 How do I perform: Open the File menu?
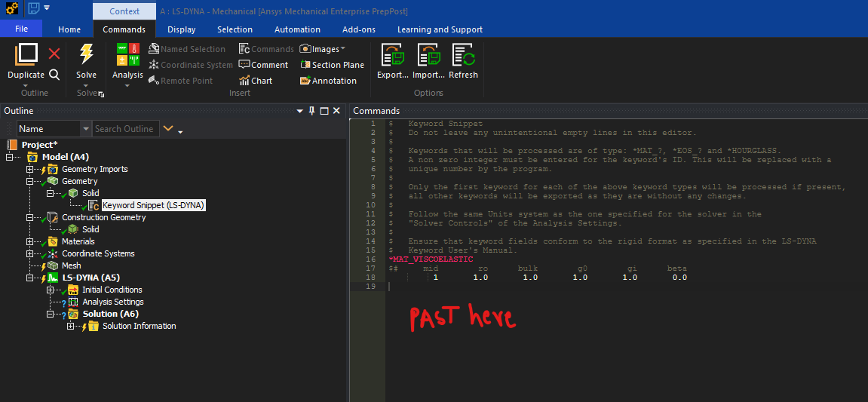(x=21, y=29)
